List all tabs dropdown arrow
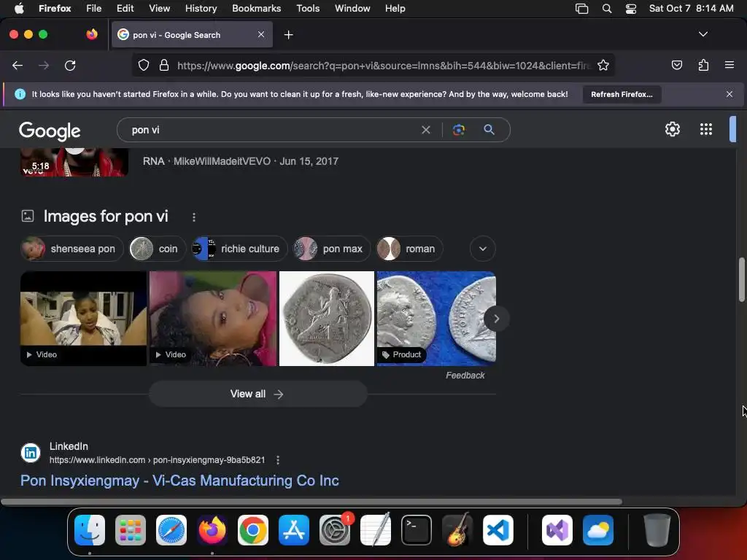Screen dimensions: 747x560 (703, 34)
